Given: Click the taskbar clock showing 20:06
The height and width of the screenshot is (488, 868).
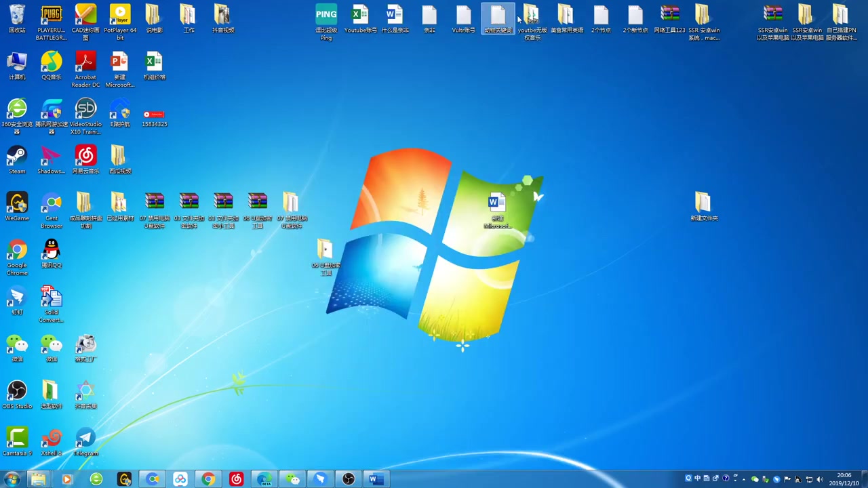Looking at the screenshot, I should point(844,479).
